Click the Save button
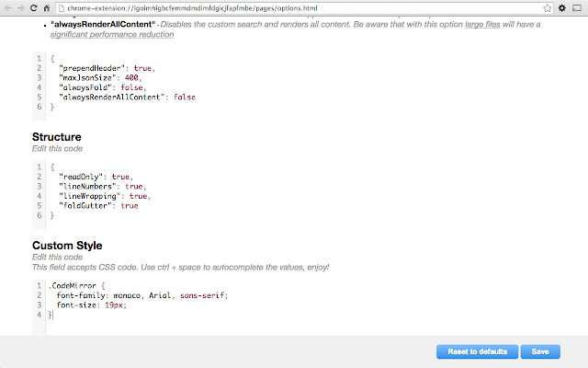This screenshot has width=588, height=368. pos(540,351)
